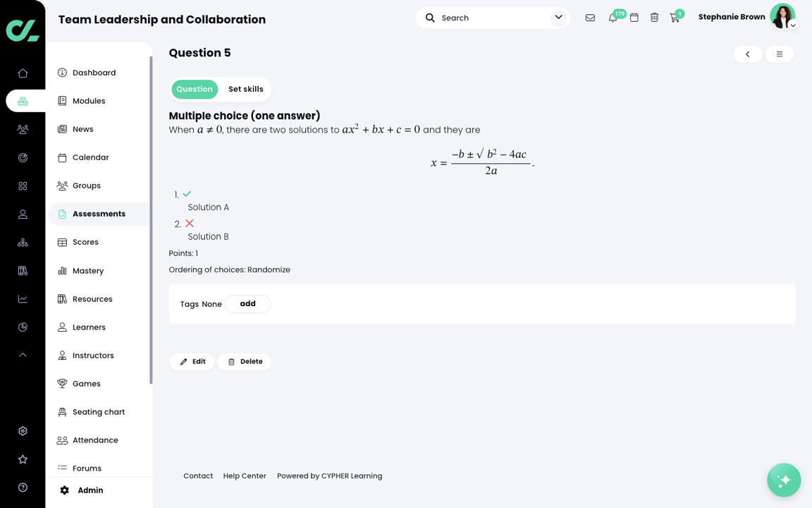Click the red X next to Solution B
This screenshot has width=812, height=508.
(x=189, y=223)
